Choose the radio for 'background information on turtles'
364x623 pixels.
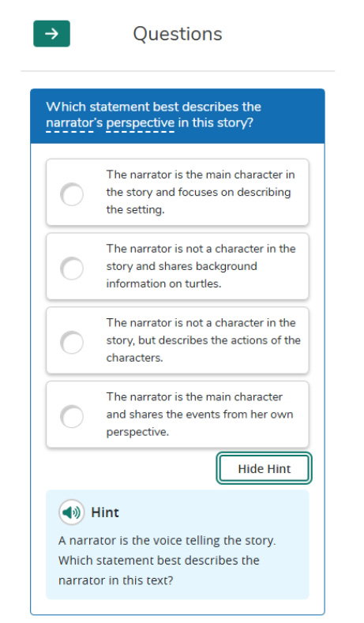(72, 268)
